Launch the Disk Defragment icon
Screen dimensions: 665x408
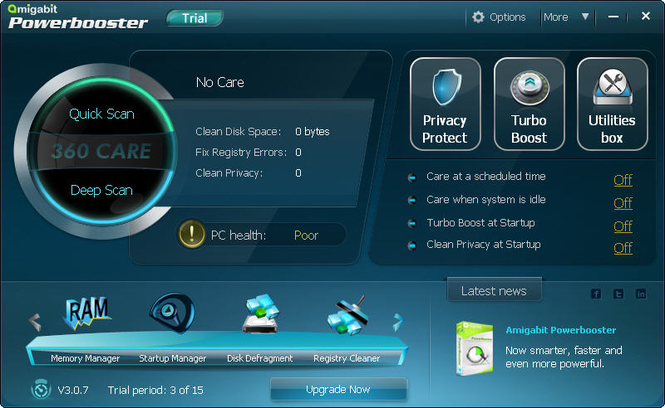coord(260,313)
